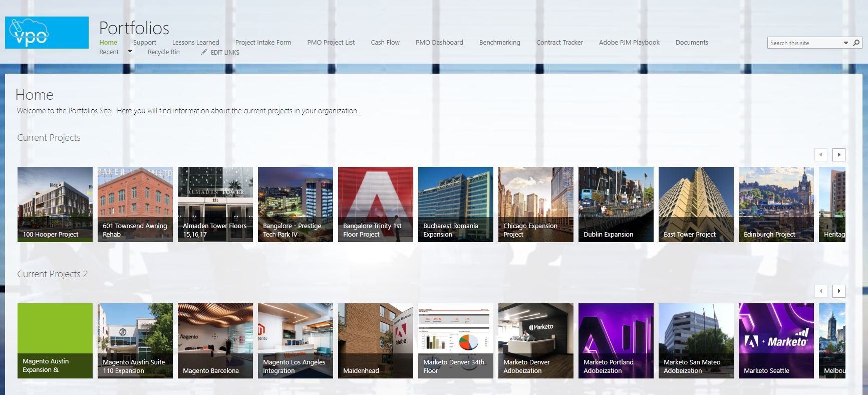Open the Adobe PJM Playbook link
868x395 pixels.
629,43
